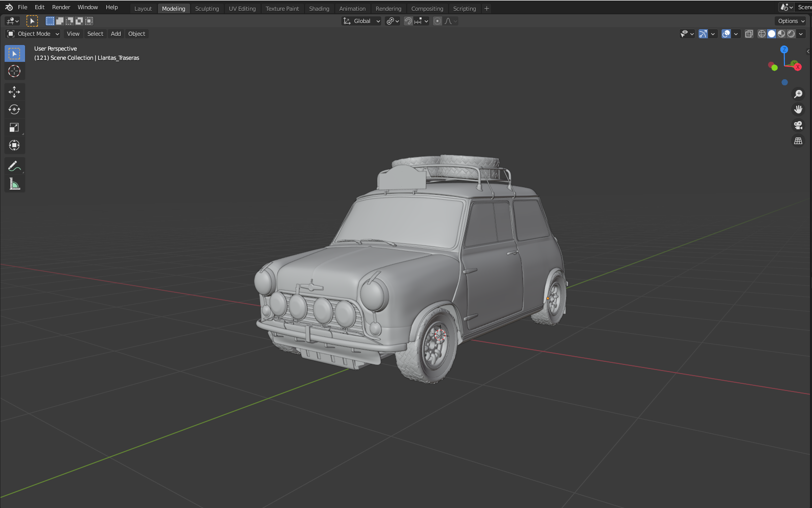Viewport: 812px width, 508px height.
Task: Pick the Annotate pencil tool
Action: (14, 166)
